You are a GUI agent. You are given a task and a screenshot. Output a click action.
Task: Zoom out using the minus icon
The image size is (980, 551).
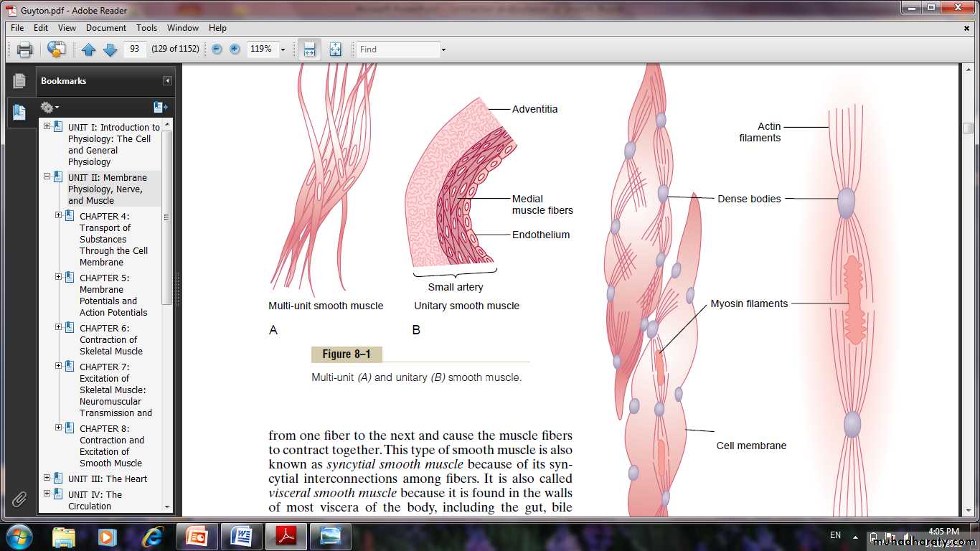217,50
